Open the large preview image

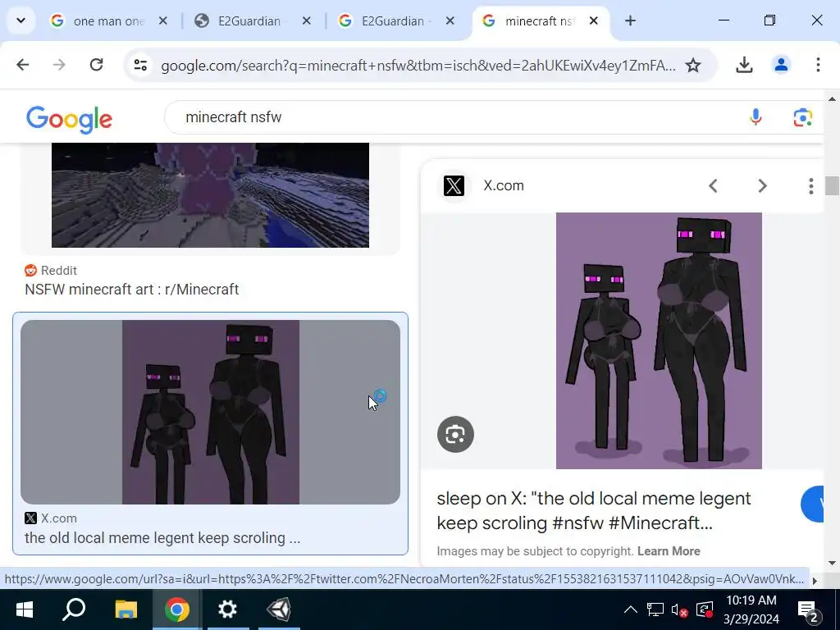[659, 340]
